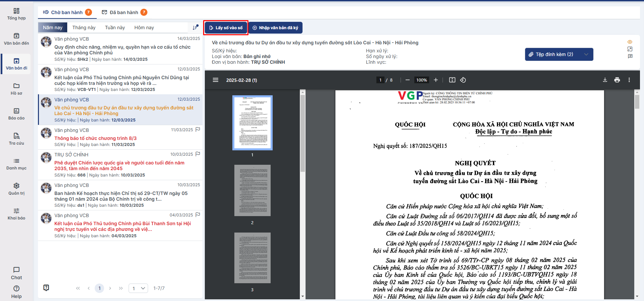Open Ban hành Kế hoạch Chỉ thị 29-CT/TW document

click(120, 195)
